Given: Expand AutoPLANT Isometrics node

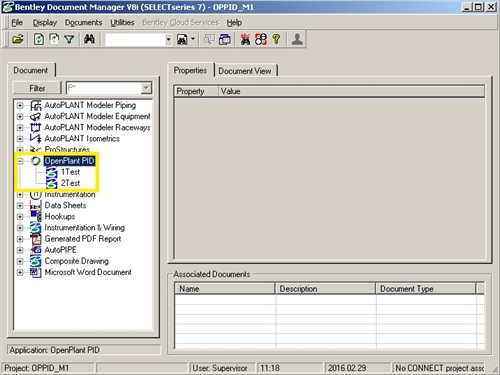Looking at the screenshot, I should pyautogui.click(x=20, y=139).
